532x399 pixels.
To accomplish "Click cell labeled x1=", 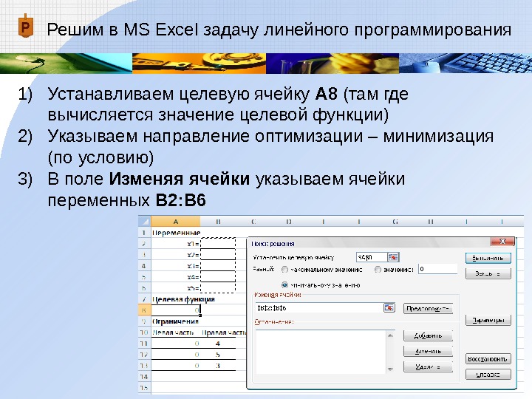I will [x=176, y=244].
